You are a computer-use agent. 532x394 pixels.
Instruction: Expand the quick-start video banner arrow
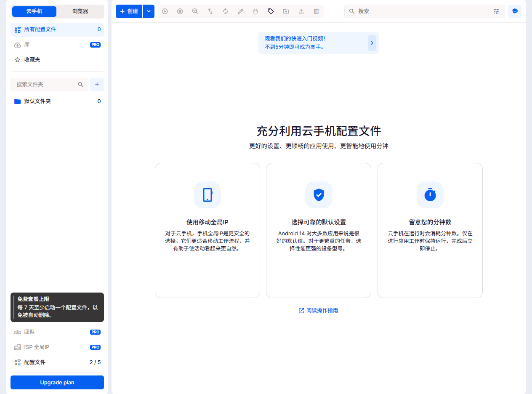[x=372, y=43]
